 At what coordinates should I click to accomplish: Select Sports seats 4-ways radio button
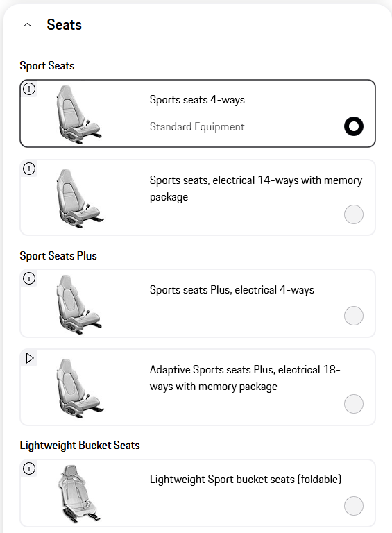[354, 126]
